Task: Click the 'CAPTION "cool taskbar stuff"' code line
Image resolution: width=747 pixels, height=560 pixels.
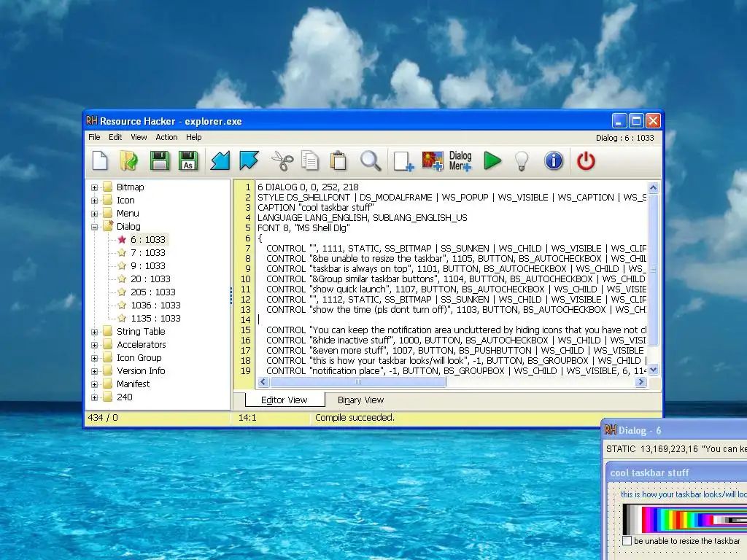Action: 315,208
